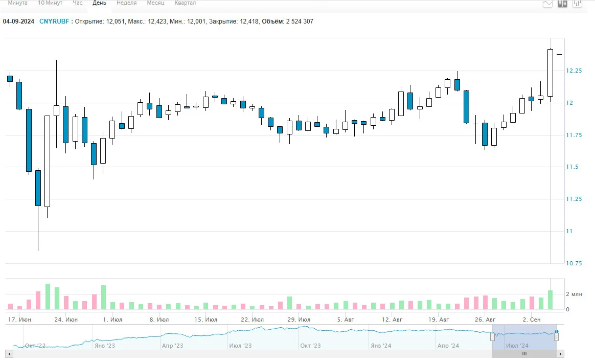This screenshot has width=595, height=364.
Task: Click the left range handle in navigator
Action: 493,336
